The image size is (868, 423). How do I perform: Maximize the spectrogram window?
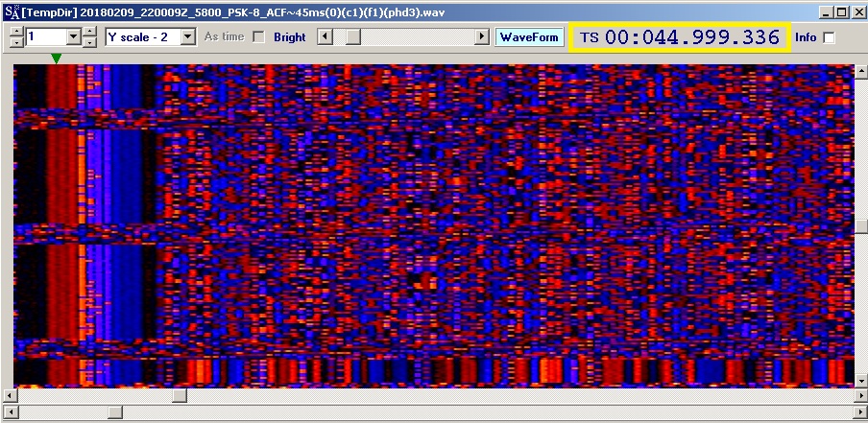pyautogui.click(x=841, y=12)
